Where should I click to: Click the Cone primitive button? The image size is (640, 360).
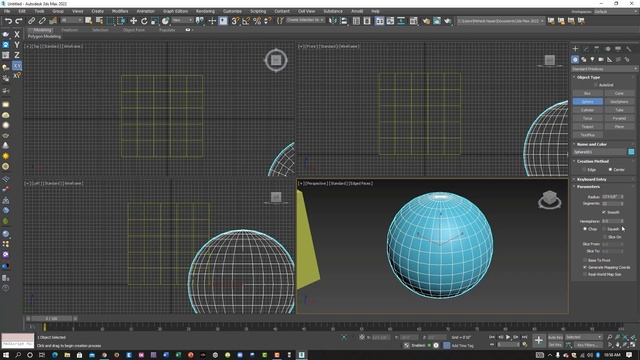pyautogui.click(x=619, y=93)
